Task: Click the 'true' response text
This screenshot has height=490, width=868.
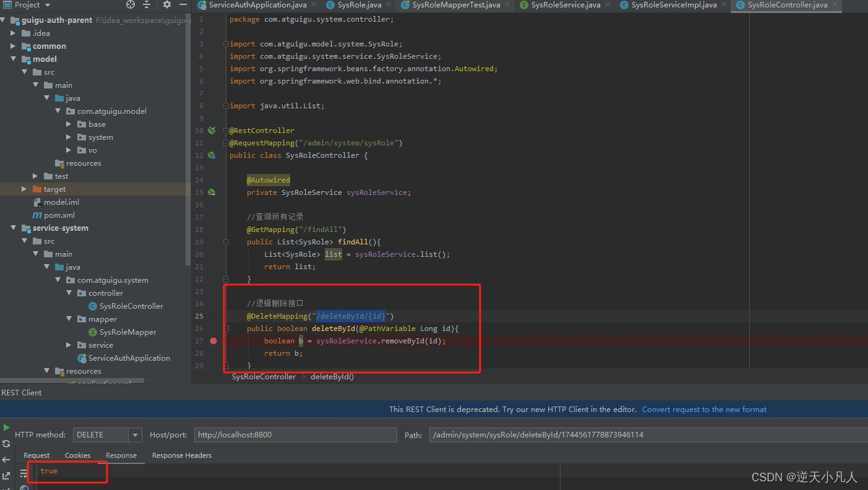Action: [49, 471]
